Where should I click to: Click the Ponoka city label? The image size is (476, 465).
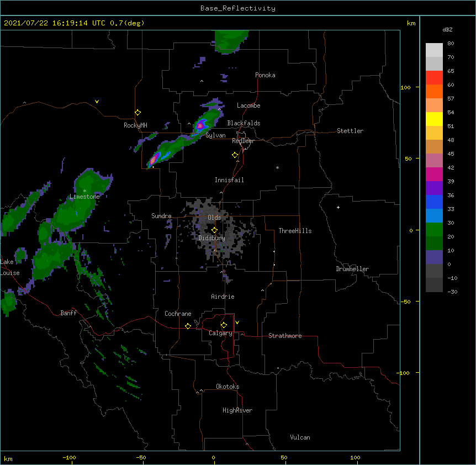click(265, 75)
